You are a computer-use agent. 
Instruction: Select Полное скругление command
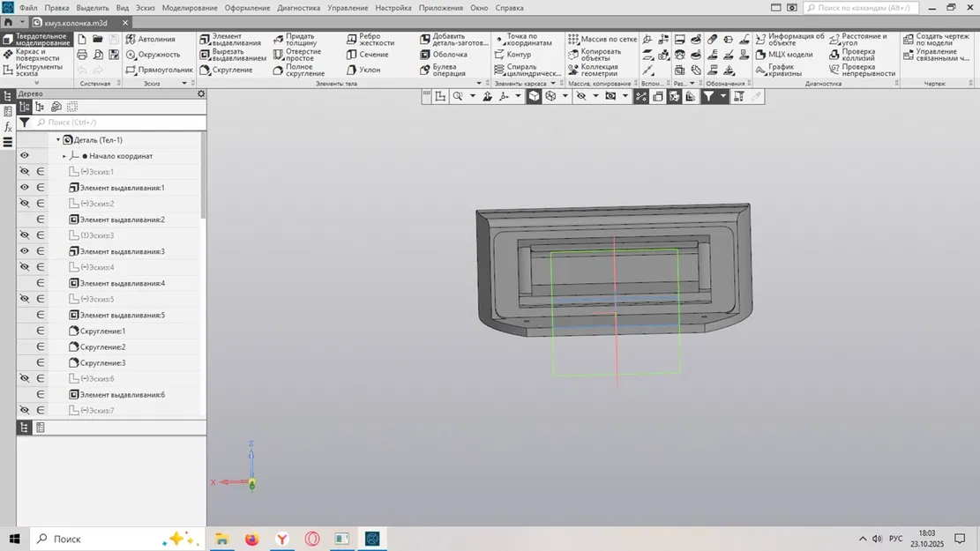[x=299, y=70]
